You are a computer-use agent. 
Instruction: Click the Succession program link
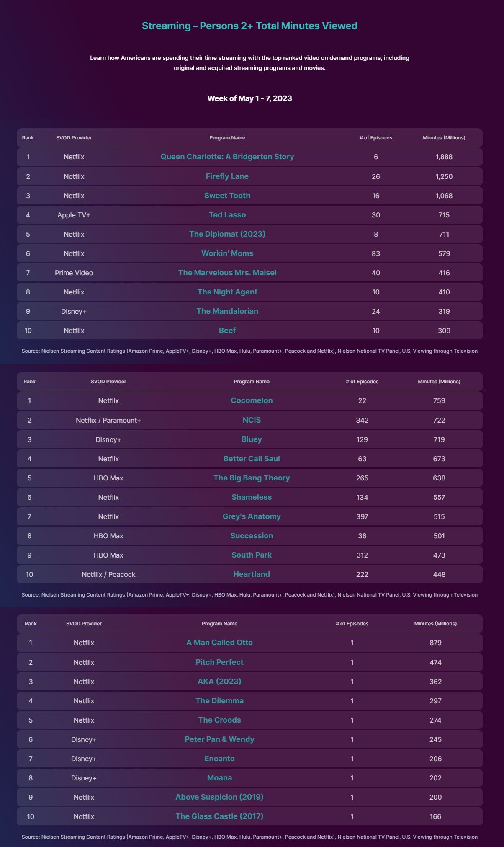point(252,536)
